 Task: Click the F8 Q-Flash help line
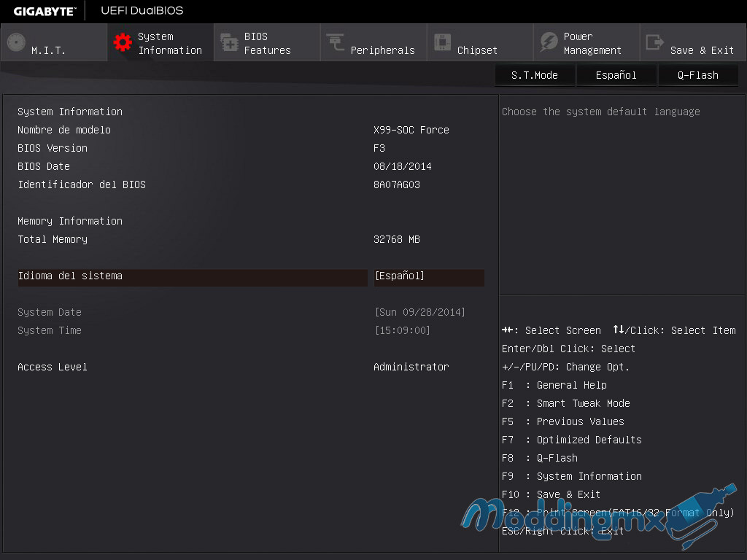(540, 458)
